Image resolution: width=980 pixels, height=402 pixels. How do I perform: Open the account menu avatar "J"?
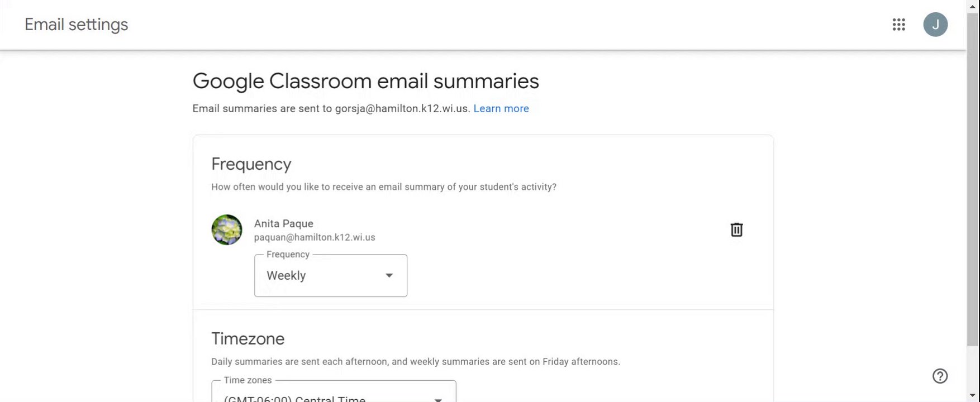(935, 25)
